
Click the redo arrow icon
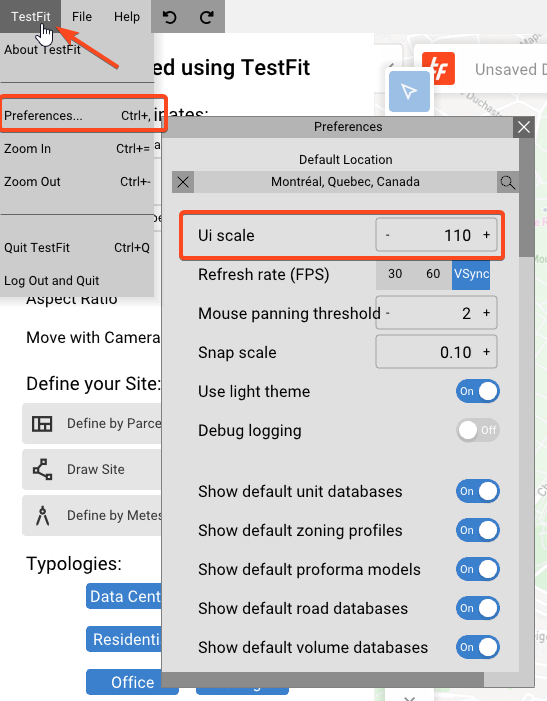pyautogui.click(x=206, y=17)
